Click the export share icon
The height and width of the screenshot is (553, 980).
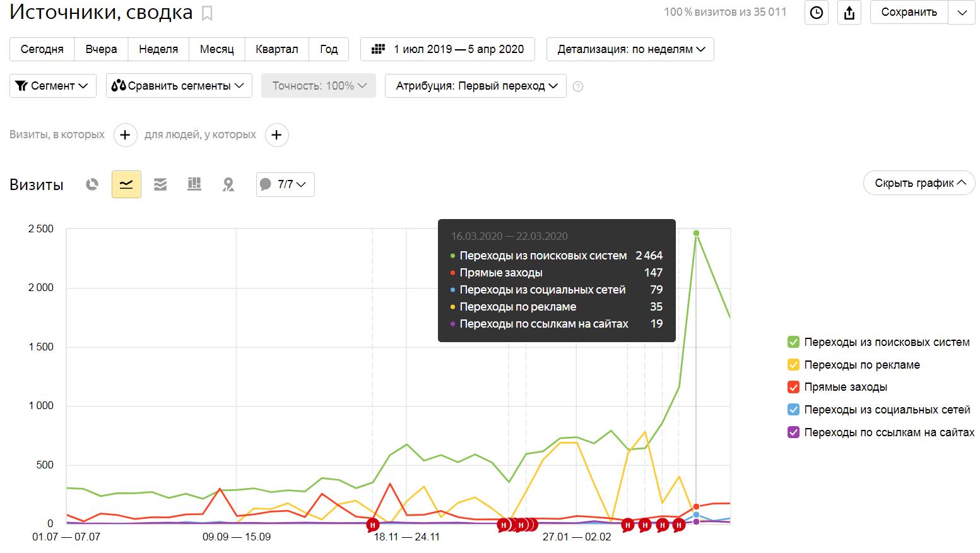point(849,13)
